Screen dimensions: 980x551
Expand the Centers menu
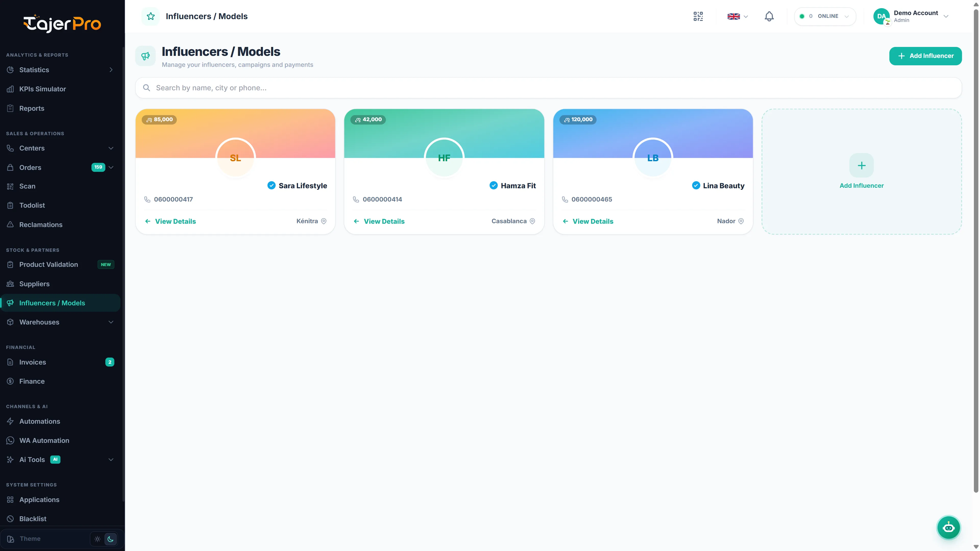point(111,148)
